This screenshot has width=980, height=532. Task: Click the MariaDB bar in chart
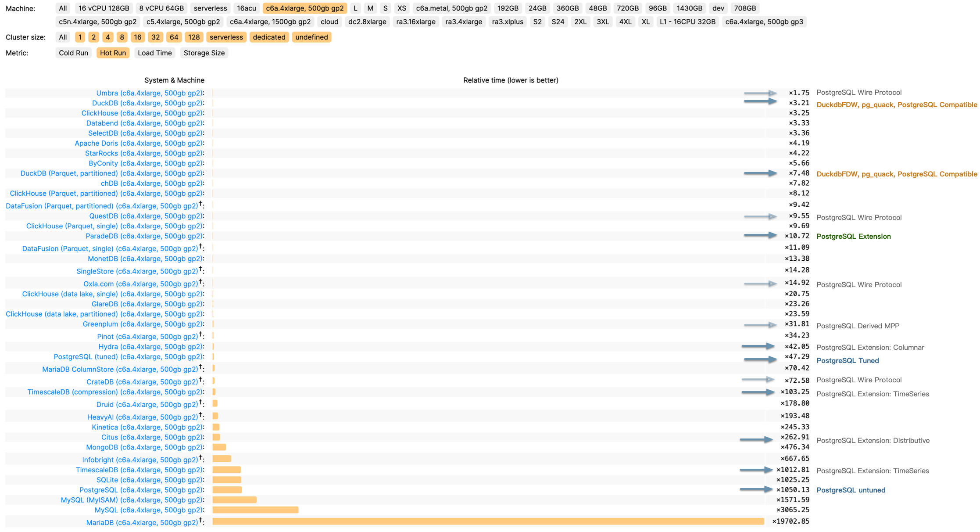click(488, 521)
